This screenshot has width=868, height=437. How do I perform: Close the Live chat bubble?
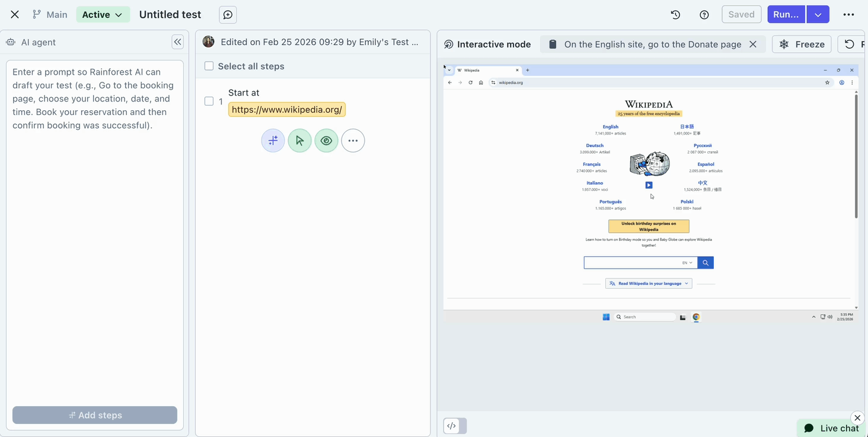click(x=857, y=418)
